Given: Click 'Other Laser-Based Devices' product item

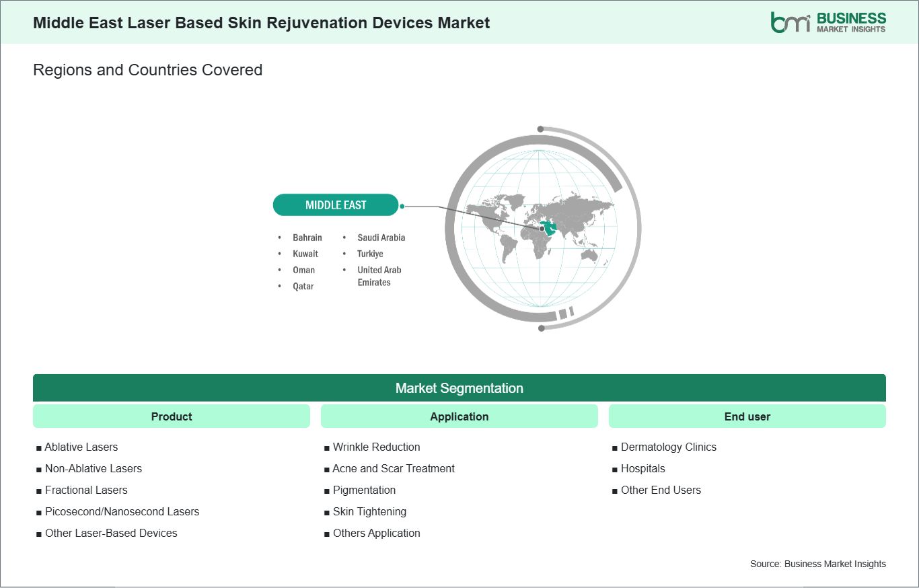Looking at the screenshot, I should tap(111, 533).
